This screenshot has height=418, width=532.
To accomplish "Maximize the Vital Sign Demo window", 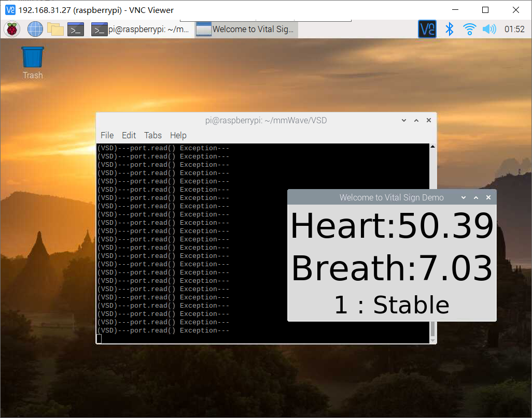I will (476, 197).
